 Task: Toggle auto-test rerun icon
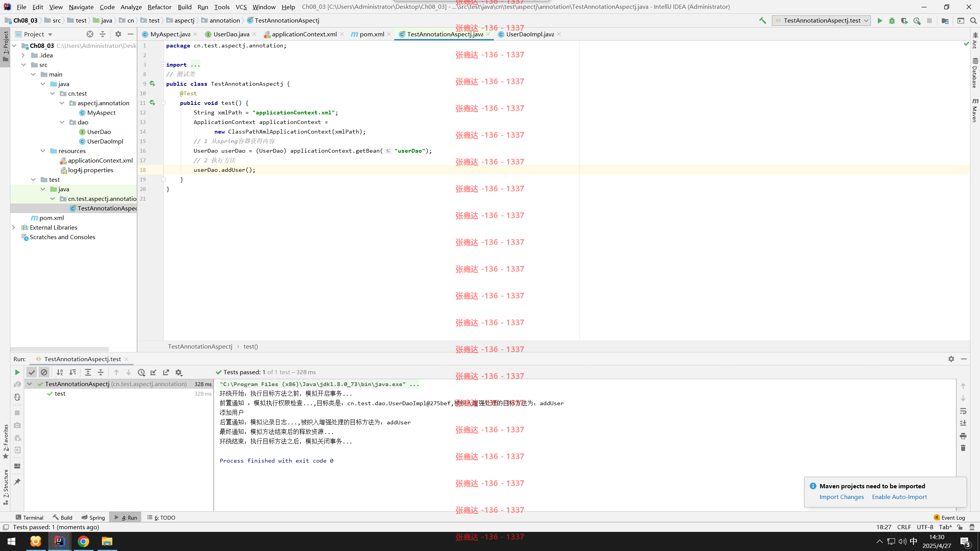click(17, 397)
